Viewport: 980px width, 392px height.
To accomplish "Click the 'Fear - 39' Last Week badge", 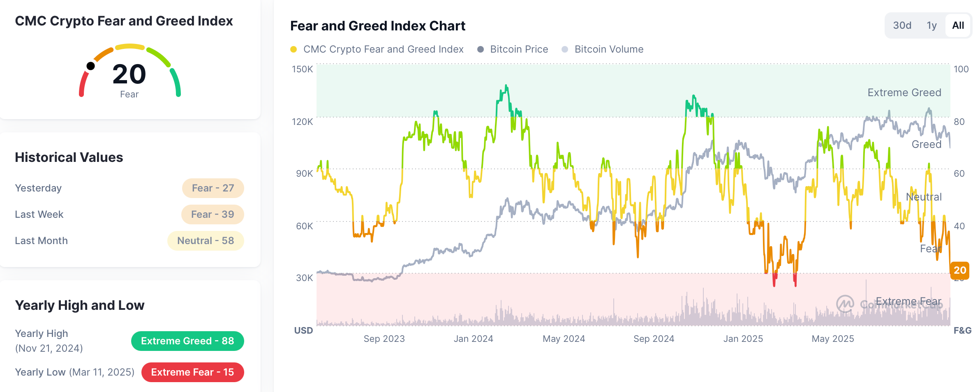I will (x=213, y=214).
